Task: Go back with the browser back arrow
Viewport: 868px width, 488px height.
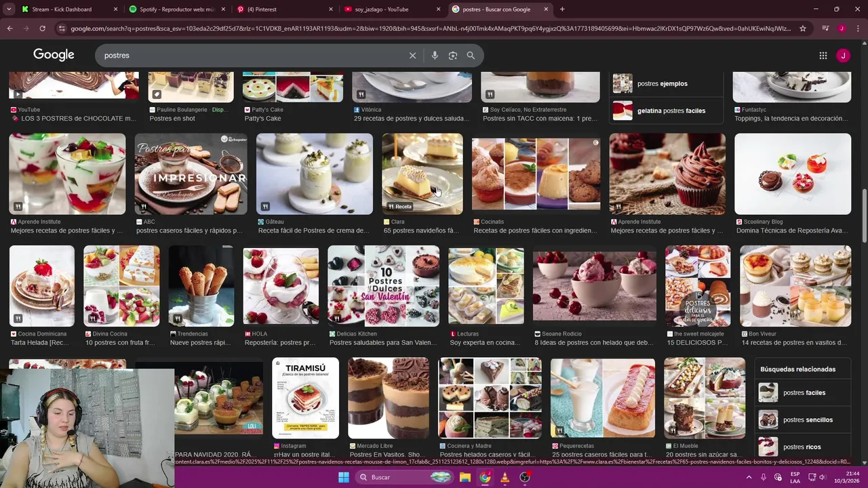Action: pos(9,28)
